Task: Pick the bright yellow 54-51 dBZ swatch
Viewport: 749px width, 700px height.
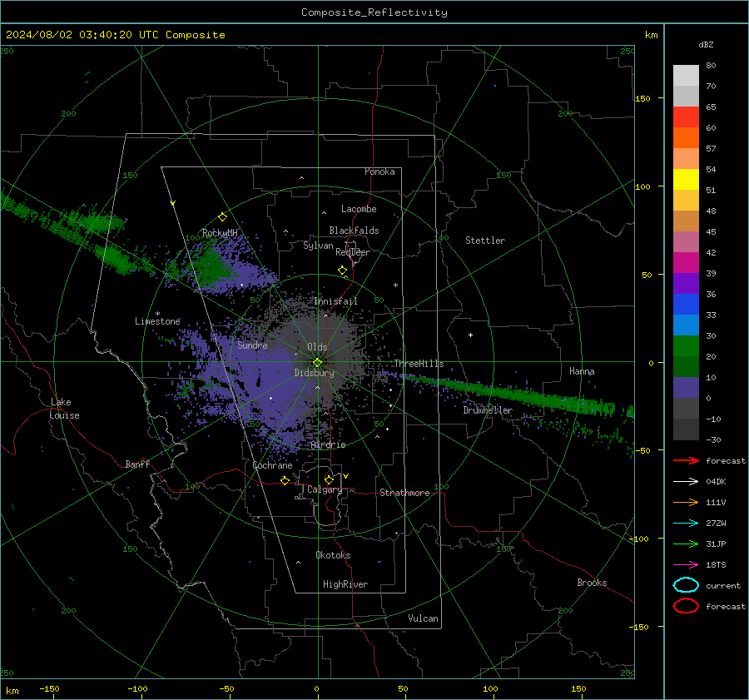Action: pos(686,179)
